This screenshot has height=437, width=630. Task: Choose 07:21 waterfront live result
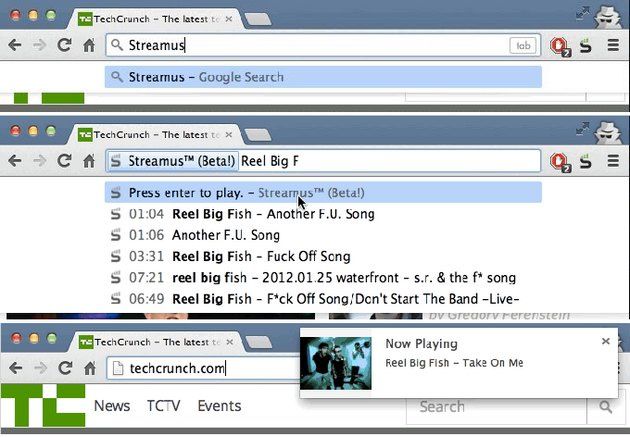point(323,278)
